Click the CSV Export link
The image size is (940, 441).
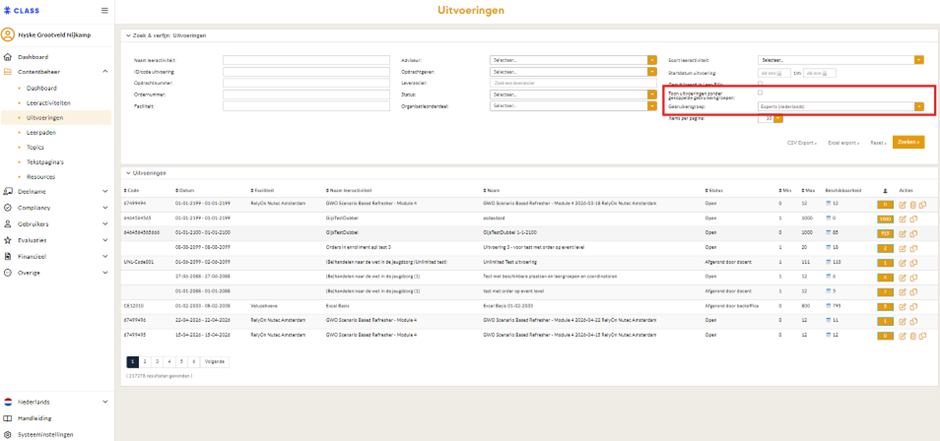802,143
